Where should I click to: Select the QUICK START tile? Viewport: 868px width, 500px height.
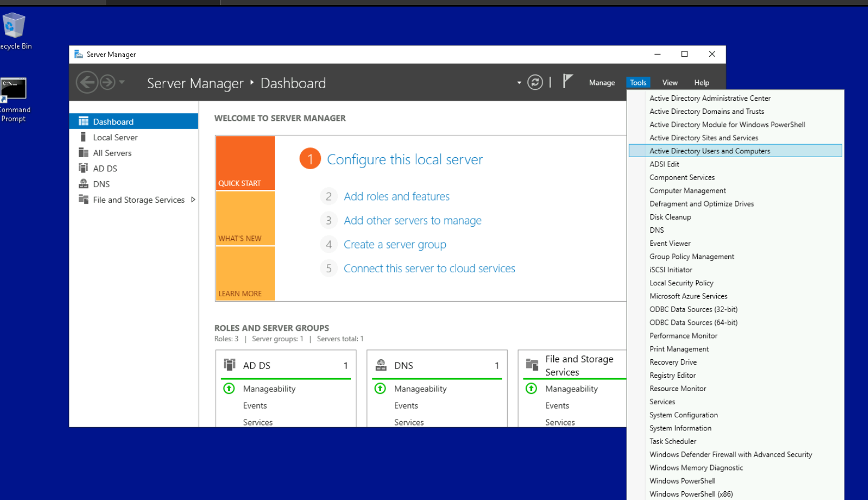tap(245, 163)
